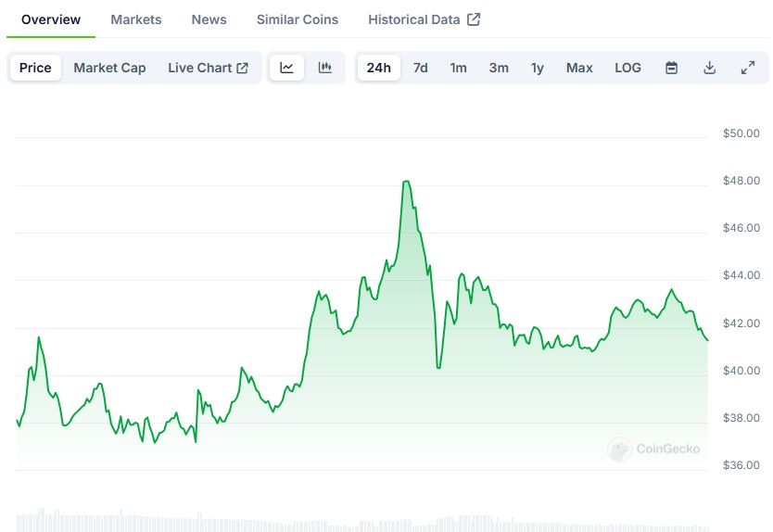773x532 pixels.
Task: Set chart range to 1m
Action: click(x=458, y=68)
